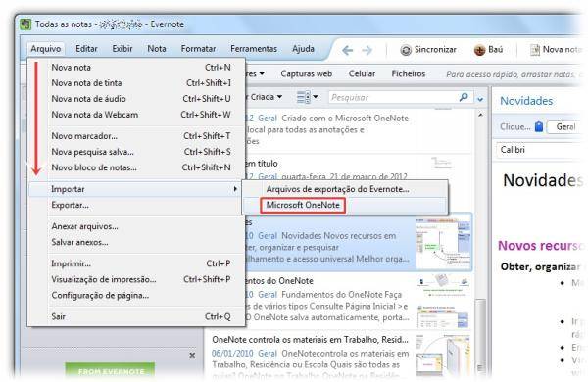Screen dimensions: 588x382
Task: Open the Importar submenu arrow
Action: [x=235, y=189]
